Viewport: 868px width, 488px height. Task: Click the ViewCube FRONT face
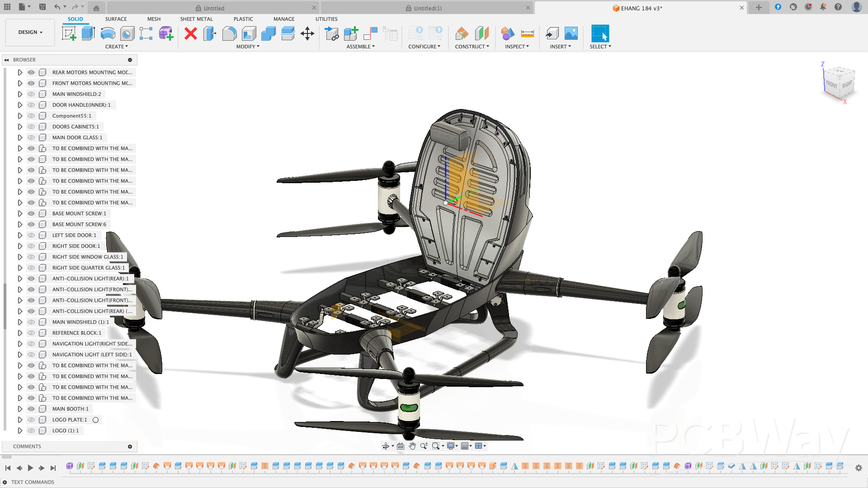831,84
